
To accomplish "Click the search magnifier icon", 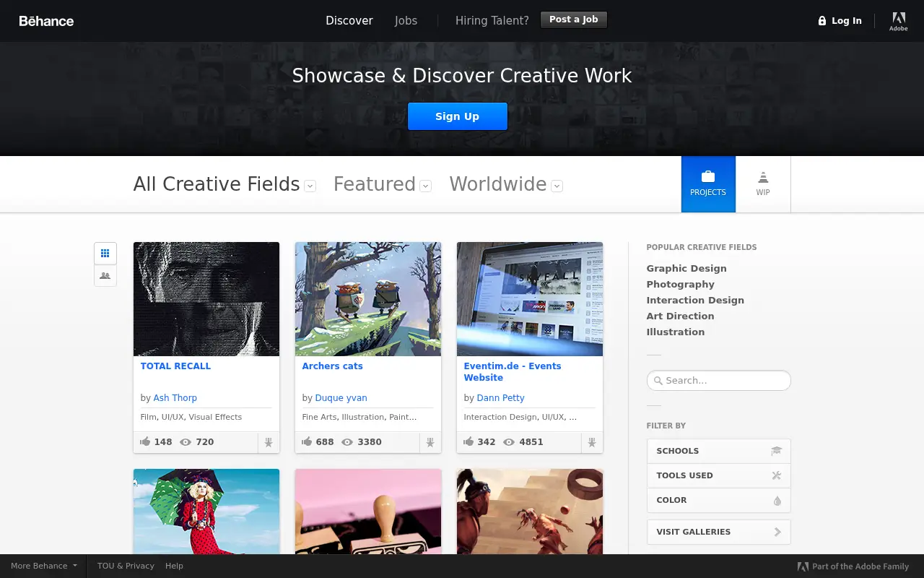I will 658,381.
